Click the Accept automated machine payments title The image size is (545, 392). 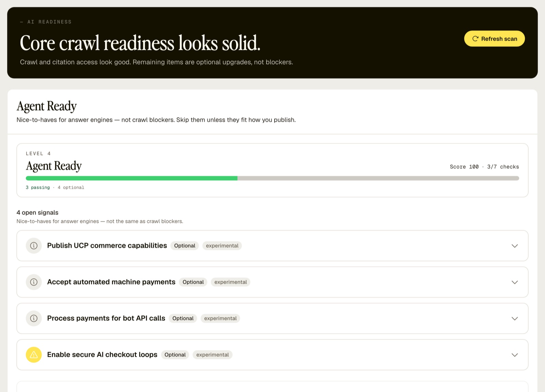point(111,282)
